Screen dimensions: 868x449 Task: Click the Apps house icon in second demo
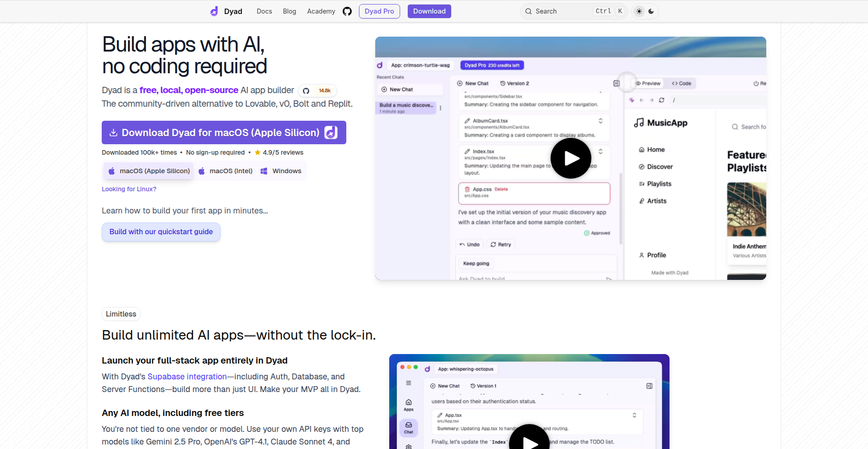pyautogui.click(x=409, y=405)
